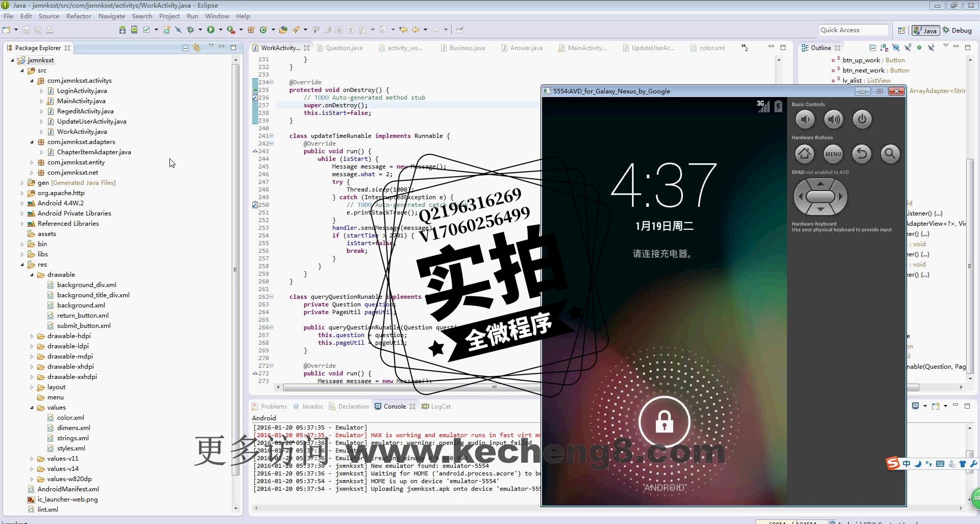Click the New toolbar icon
This screenshot has height=524, width=980.
[x=6, y=30]
